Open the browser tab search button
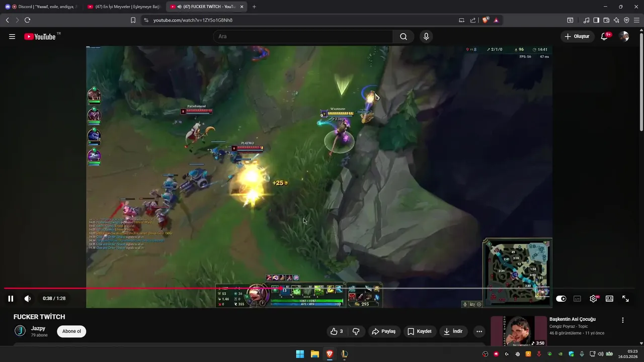The image size is (644, 362). pyautogui.click(x=570, y=20)
